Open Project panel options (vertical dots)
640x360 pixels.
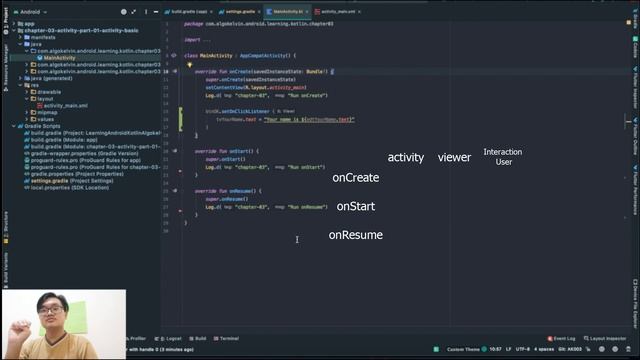click(x=146, y=12)
